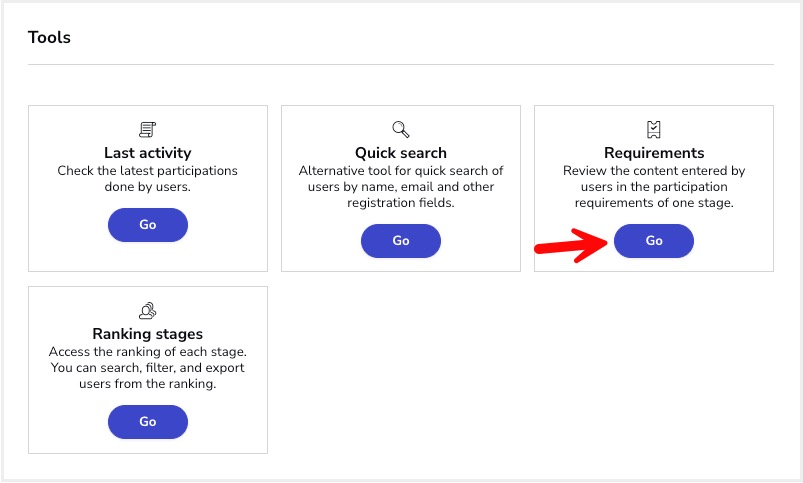Click the 'Access the ranking of each stage' text

coord(147,352)
